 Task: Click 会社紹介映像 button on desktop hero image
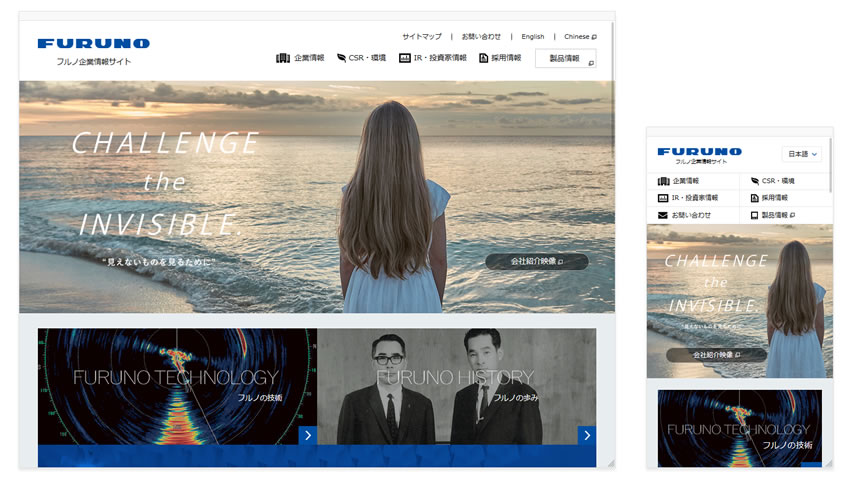point(537,261)
